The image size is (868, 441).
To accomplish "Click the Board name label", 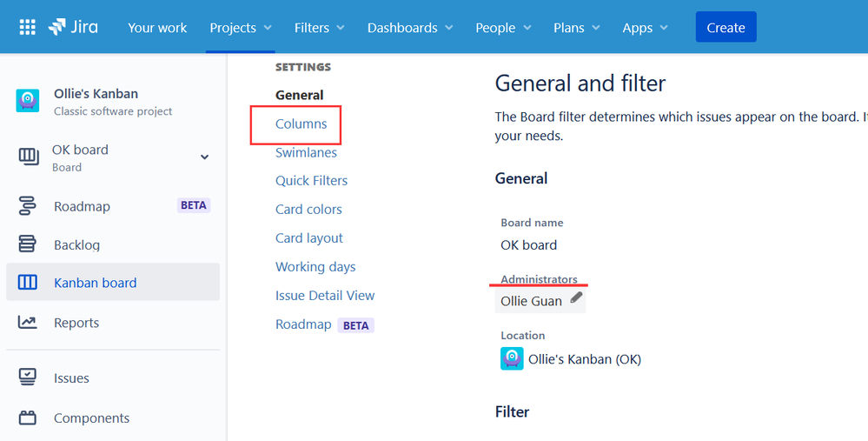I will point(532,223).
